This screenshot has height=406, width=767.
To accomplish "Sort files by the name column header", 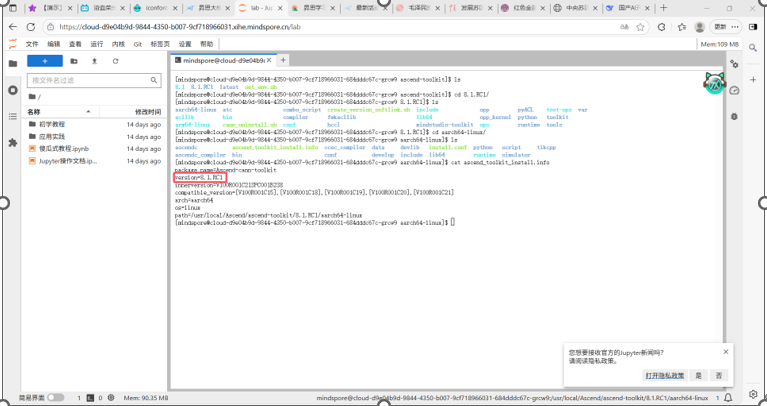I will point(34,111).
